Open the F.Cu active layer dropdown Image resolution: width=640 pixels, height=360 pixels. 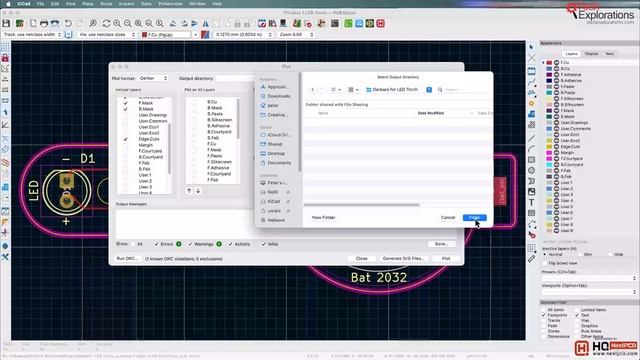click(169, 35)
